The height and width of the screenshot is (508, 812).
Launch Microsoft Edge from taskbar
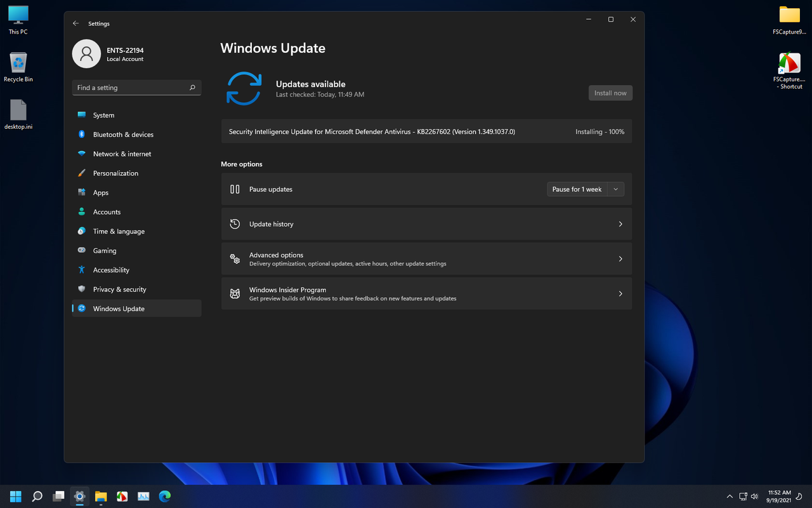(x=165, y=496)
